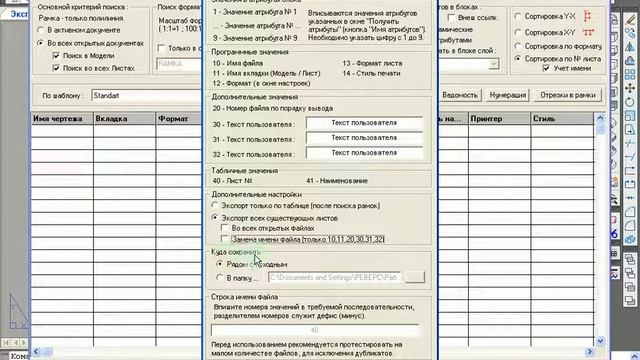Select the Chamfer tool
This screenshot has height=360, width=640.
tap(630, 212)
